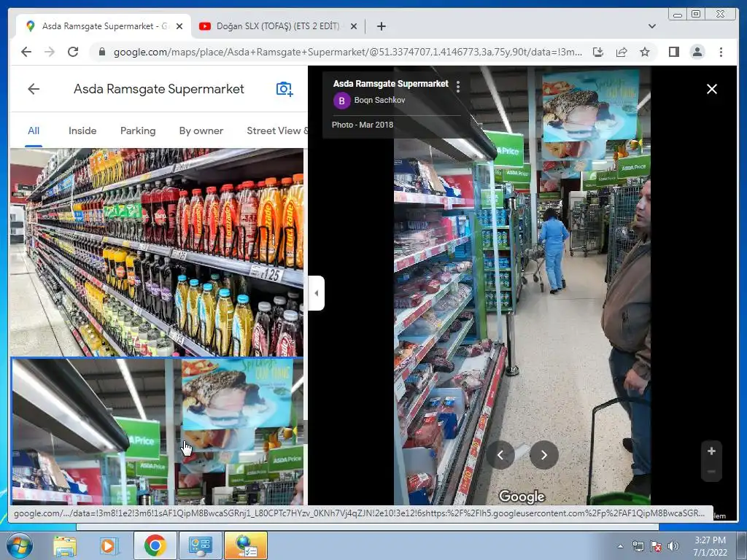Close the Doğan SLX YouTube tab
This screenshot has width=747, height=560.
point(354,26)
